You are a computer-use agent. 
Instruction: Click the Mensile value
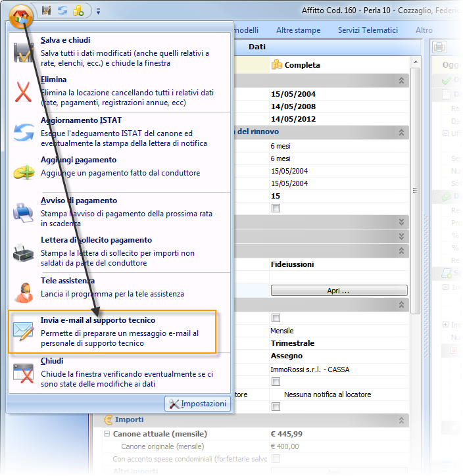[x=281, y=331]
